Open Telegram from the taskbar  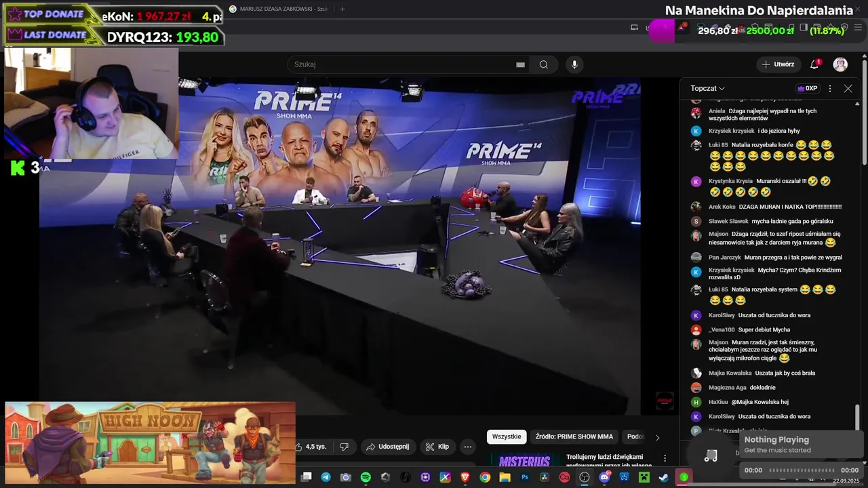tap(325, 477)
